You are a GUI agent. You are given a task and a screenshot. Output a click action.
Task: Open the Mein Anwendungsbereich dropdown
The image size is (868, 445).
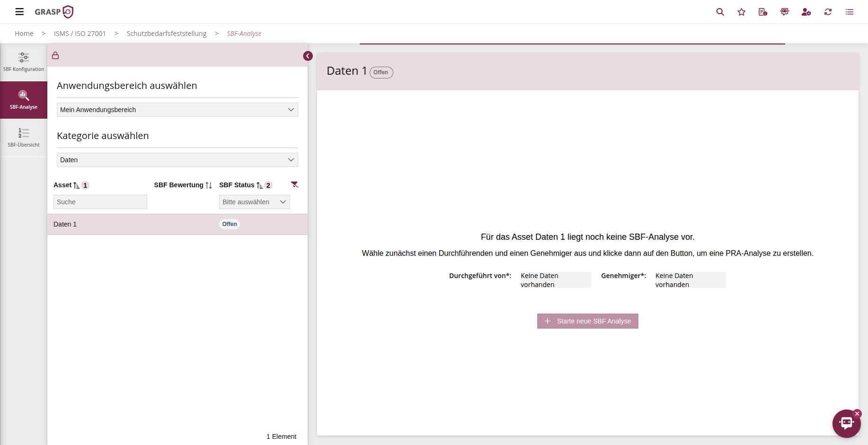coord(177,110)
